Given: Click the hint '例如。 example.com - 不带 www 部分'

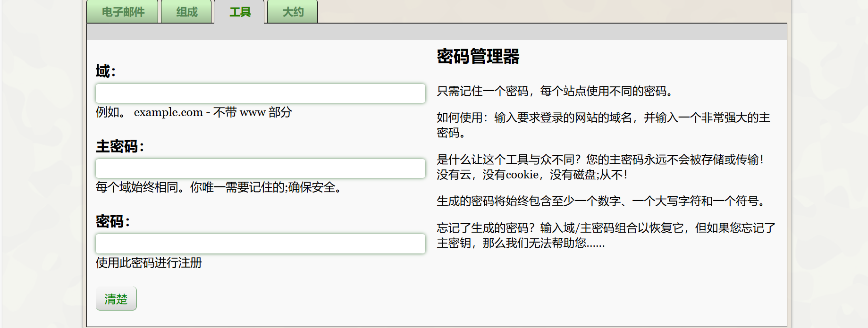Looking at the screenshot, I should pyautogui.click(x=194, y=112).
